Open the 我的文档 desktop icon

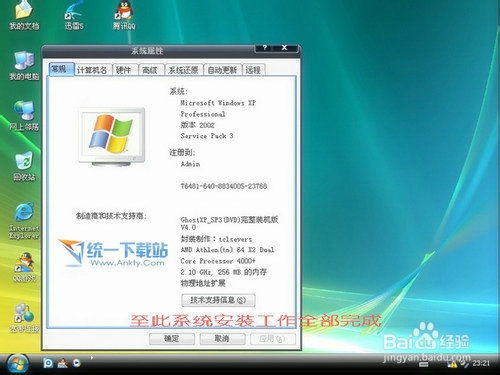(x=24, y=15)
